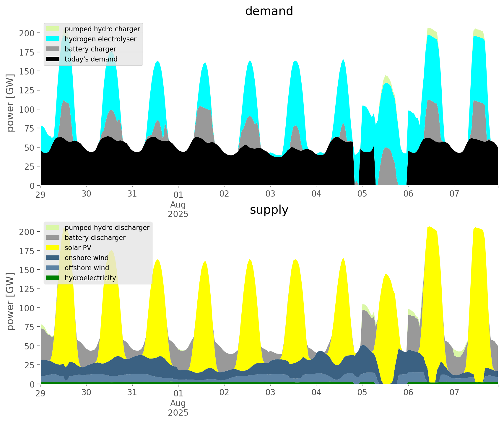This screenshot has width=504, height=423.
Task: Click the 05 date tick on the demand chart
Action: 362,194
